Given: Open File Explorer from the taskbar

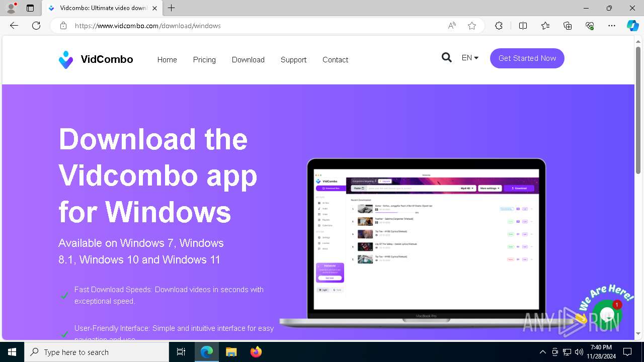Looking at the screenshot, I should (x=231, y=352).
